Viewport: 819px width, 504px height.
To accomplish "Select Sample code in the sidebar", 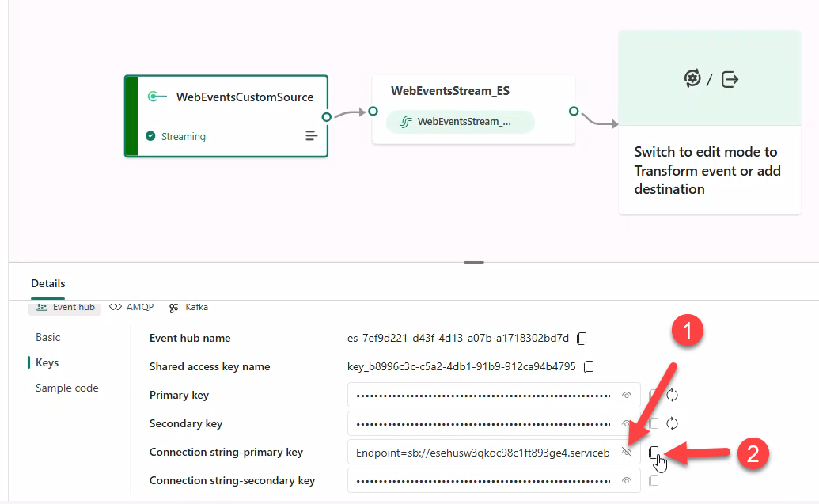I will click(x=66, y=388).
